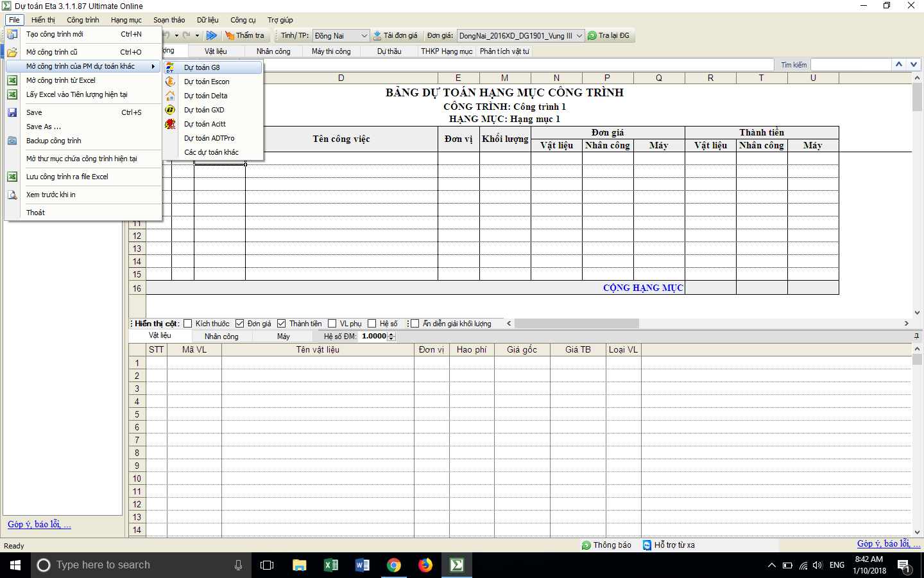Screen dimensions: 924x578
Task: Toggle the VL phụ checkbox
Action: tap(332, 324)
